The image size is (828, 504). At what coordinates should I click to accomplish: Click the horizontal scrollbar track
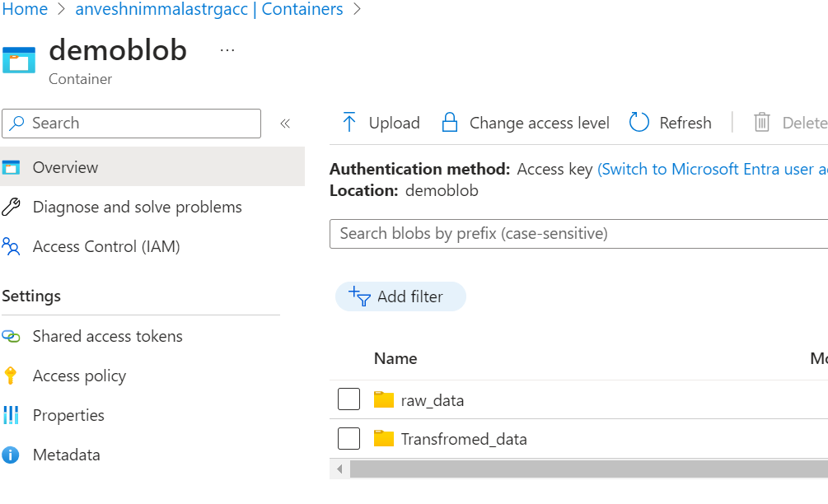[589, 469]
